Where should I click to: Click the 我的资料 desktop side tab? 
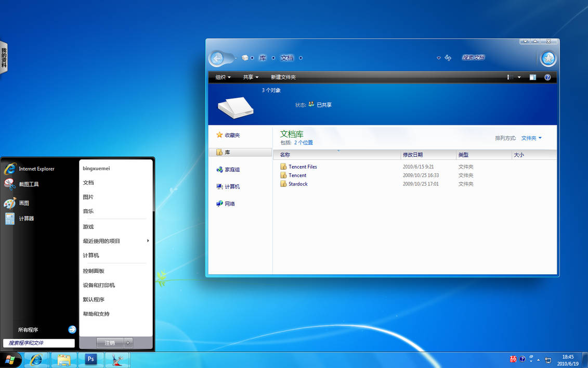pyautogui.click(x=4, y=57)
